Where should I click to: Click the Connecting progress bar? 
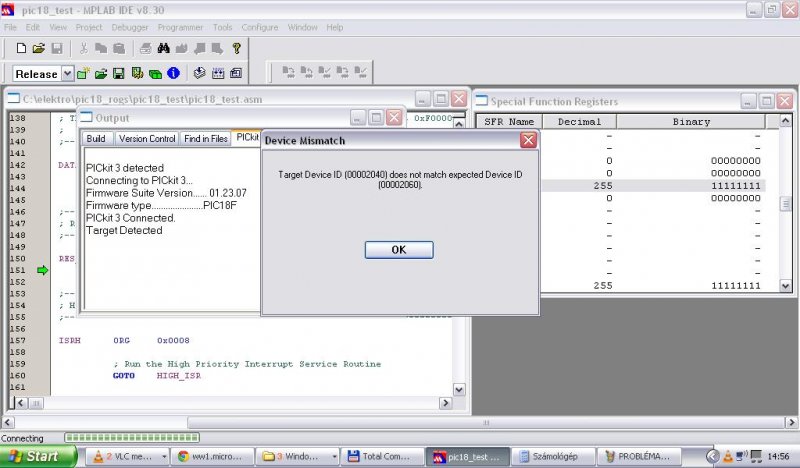click(132, 437)
